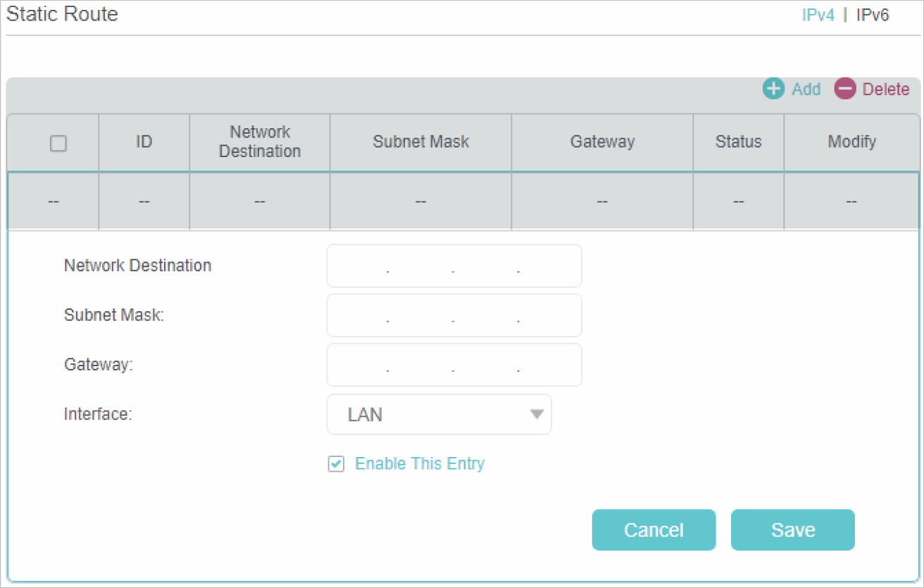Switch to the IPv6 tab
The width and height of the screenshot is (924, 588).
(872, 15)
